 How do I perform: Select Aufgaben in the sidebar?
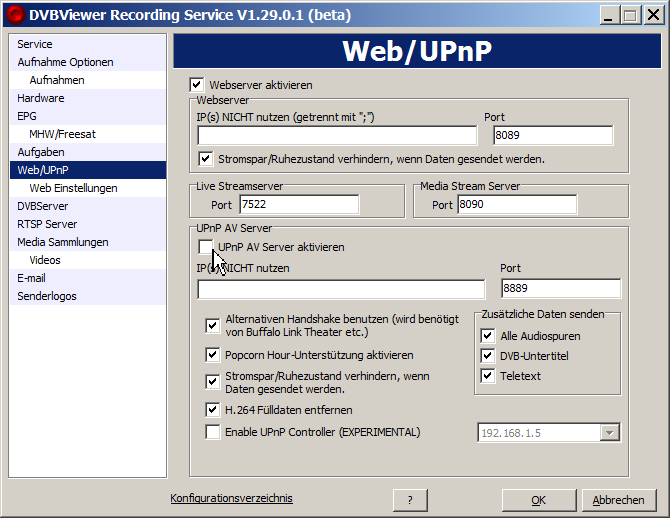[88, 152]
